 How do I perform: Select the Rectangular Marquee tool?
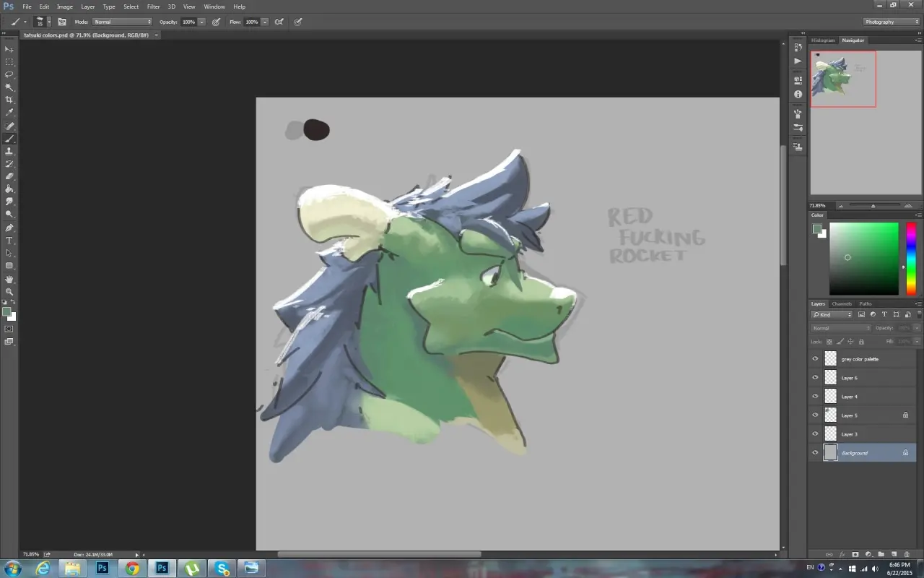9,62
